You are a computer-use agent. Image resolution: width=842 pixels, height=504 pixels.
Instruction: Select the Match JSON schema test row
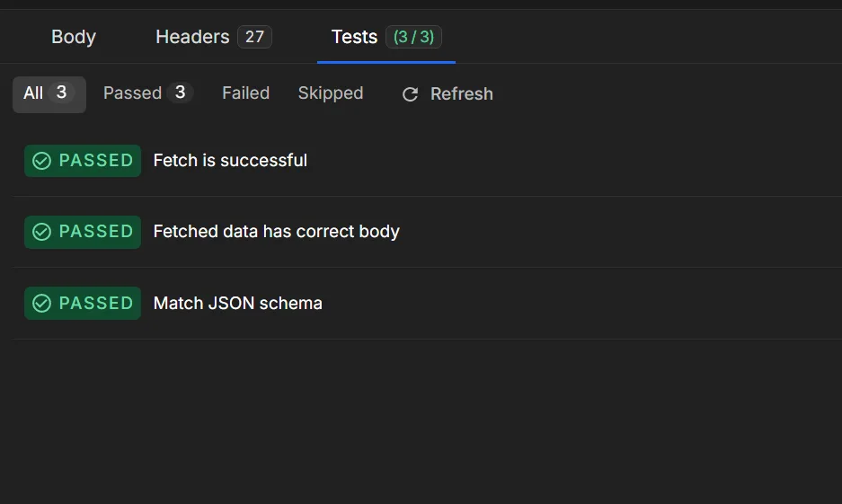point(428,304)
